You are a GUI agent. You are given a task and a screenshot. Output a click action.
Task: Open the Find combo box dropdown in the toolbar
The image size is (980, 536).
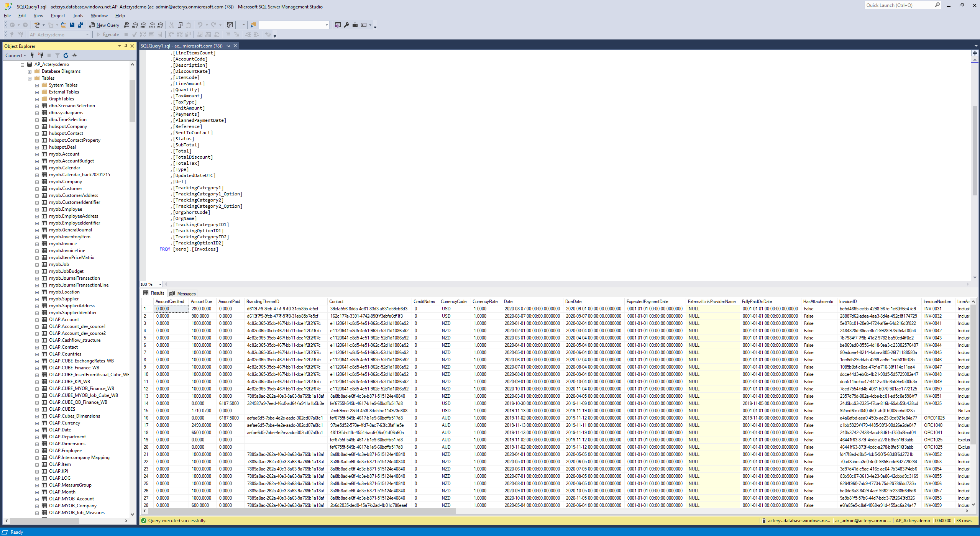(327, 25)
